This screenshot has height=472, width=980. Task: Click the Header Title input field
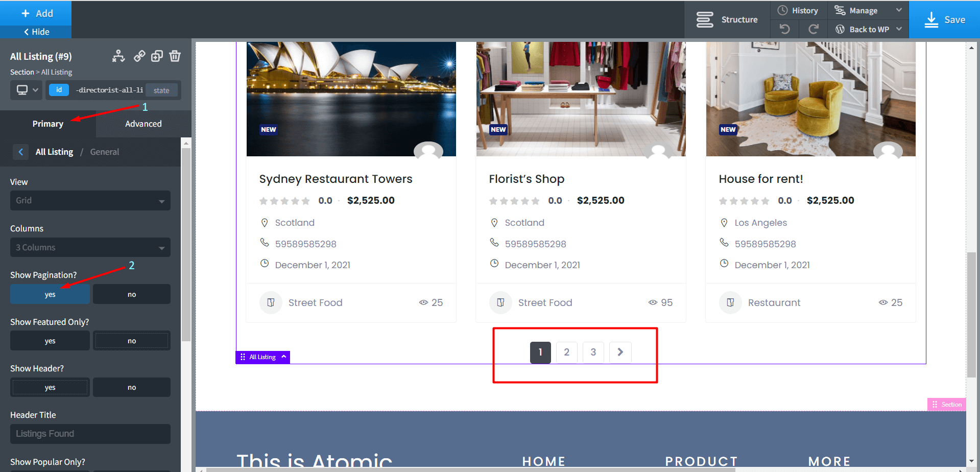point(90,434)
